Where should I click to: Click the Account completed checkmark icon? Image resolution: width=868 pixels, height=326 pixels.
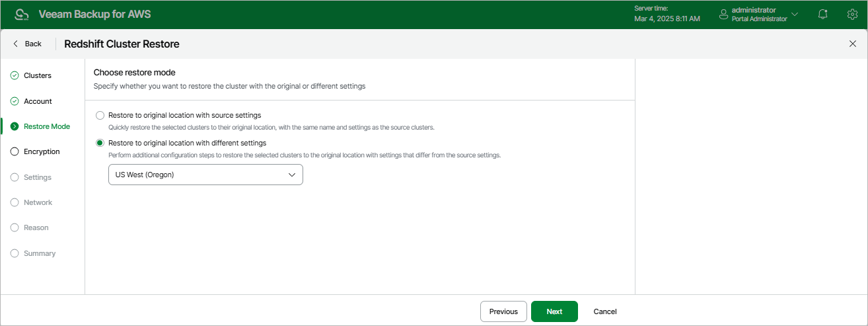15,101
